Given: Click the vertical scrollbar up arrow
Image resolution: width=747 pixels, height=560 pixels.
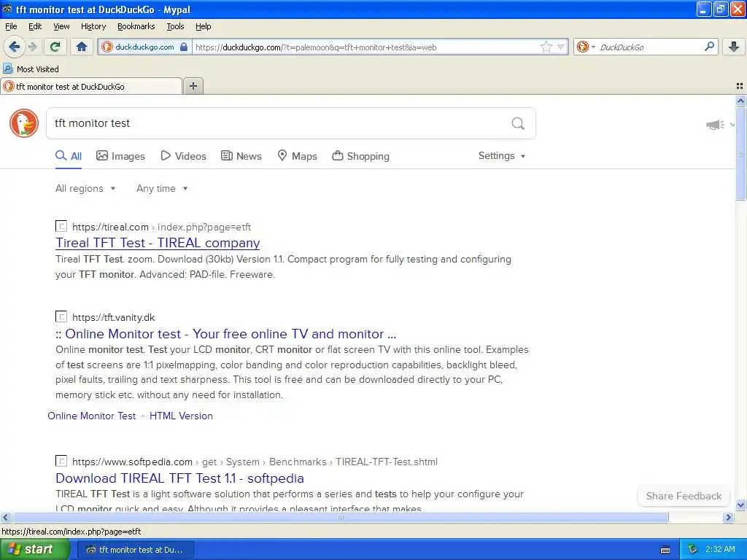Looking at the screenshot, I should click(740, 101).
